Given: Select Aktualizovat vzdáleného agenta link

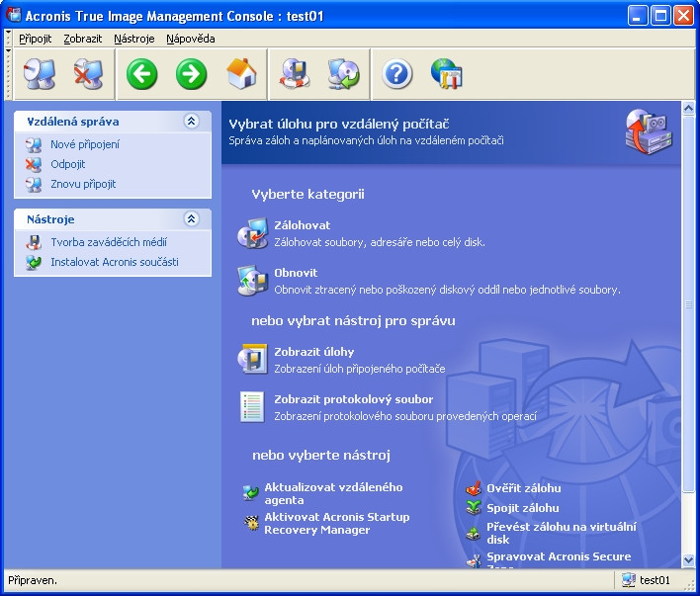Looking at the screenshot, I should click(333, 494).
